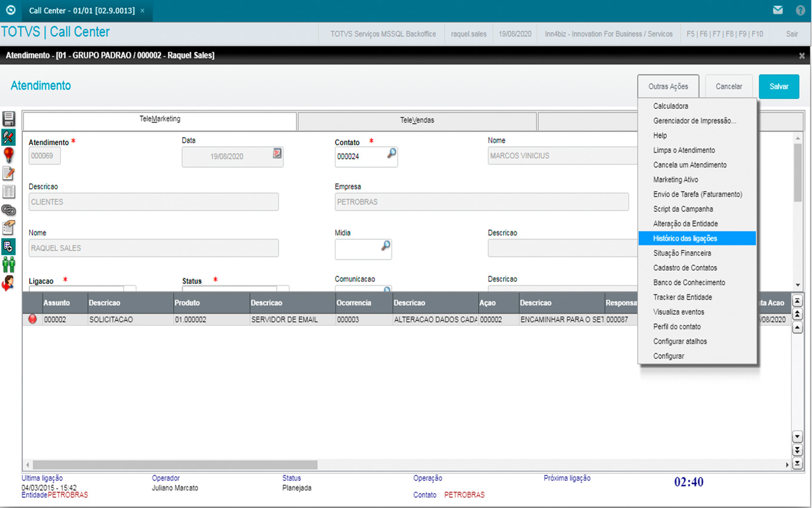Viewport: 812px width, 508px height.
Task: Expand the Outras Ações dropdown button
Action: click(x=668, y=87)
